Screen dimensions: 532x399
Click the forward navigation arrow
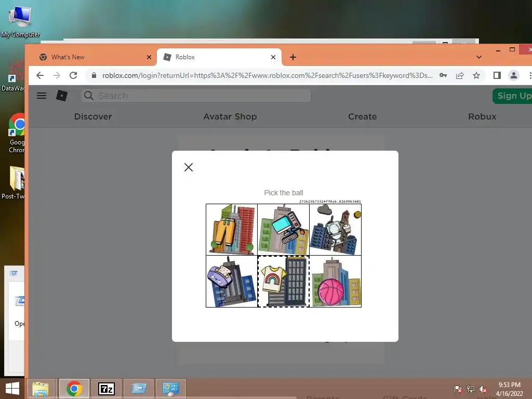[57, 75]
